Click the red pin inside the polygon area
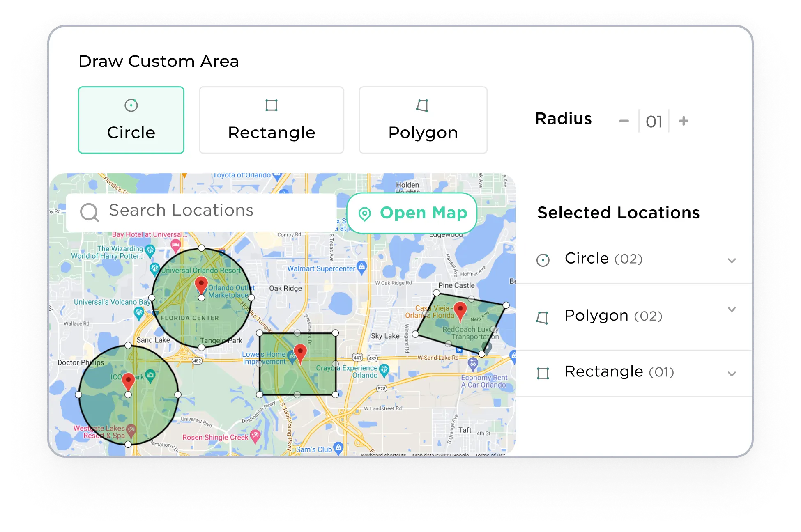 [x=460, y=310]
